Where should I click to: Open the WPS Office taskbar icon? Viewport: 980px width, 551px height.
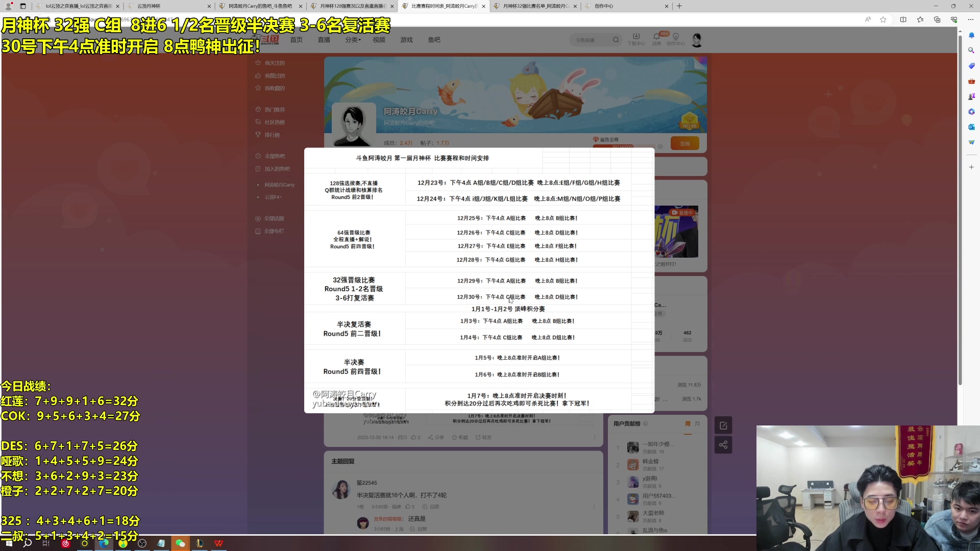(x=219, y=543)
